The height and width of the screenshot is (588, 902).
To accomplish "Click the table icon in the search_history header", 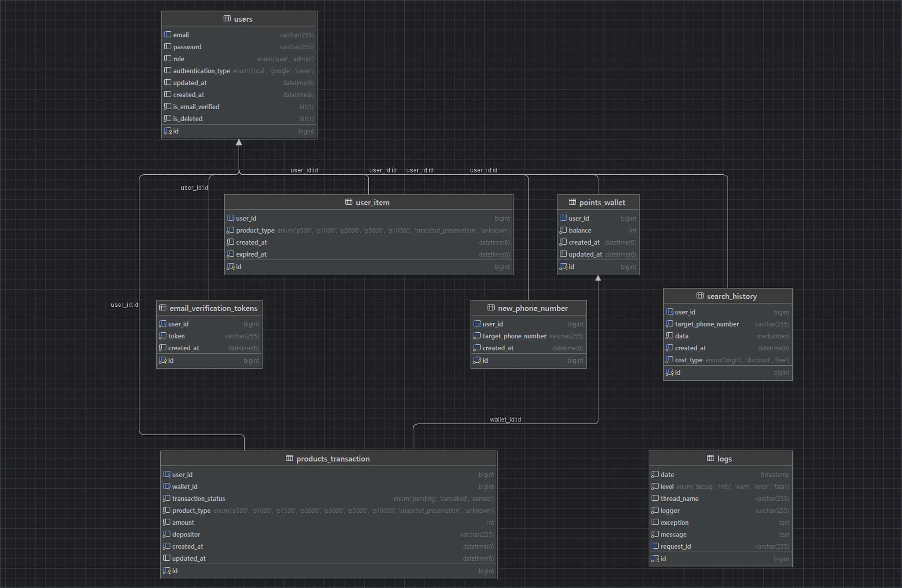I will pos(700,296).
